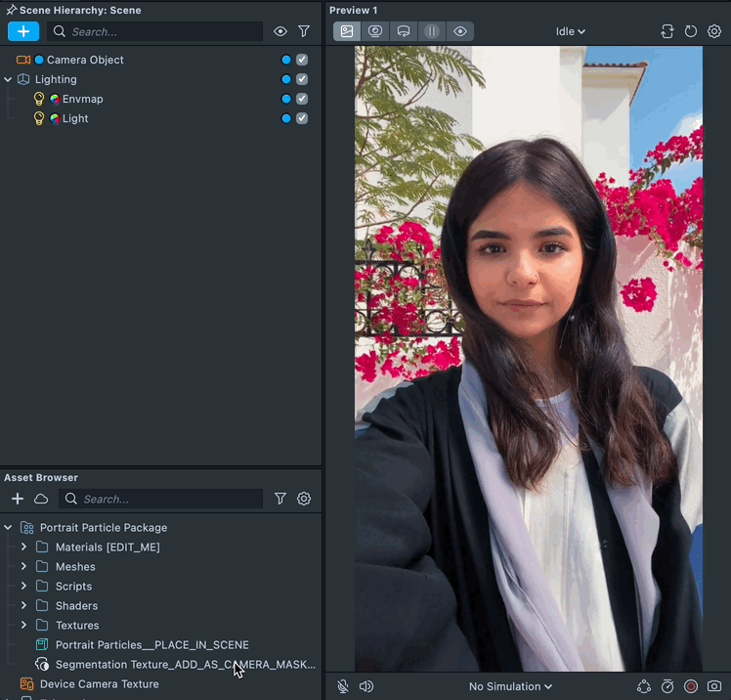The height and width of the screenshot is (700, 731).
Task: Uncheck the Envmap enabled checkbox
Action: [x=302, y=99]
